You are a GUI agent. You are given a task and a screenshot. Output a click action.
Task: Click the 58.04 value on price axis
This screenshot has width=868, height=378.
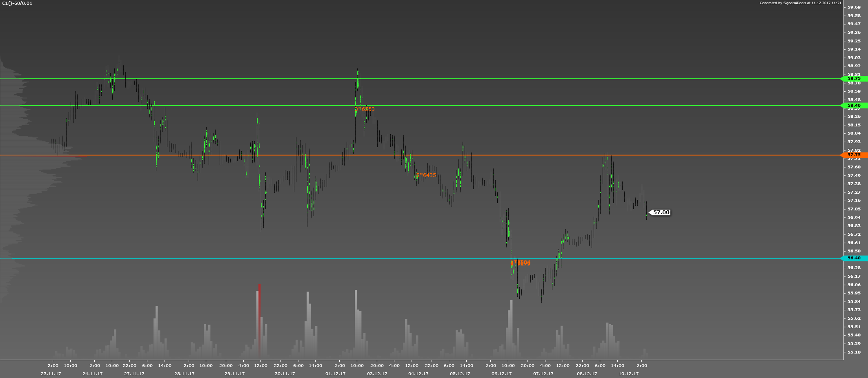(x=854, y=133)
